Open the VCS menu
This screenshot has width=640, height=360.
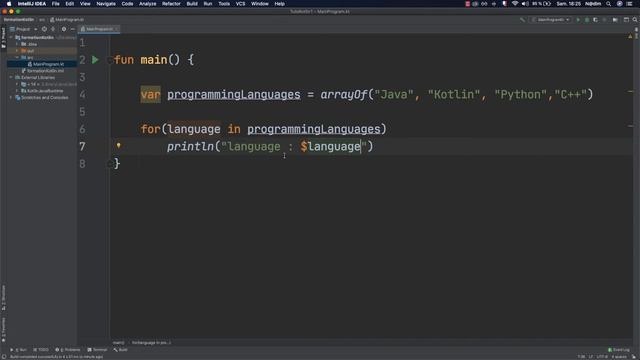[240, 4]
